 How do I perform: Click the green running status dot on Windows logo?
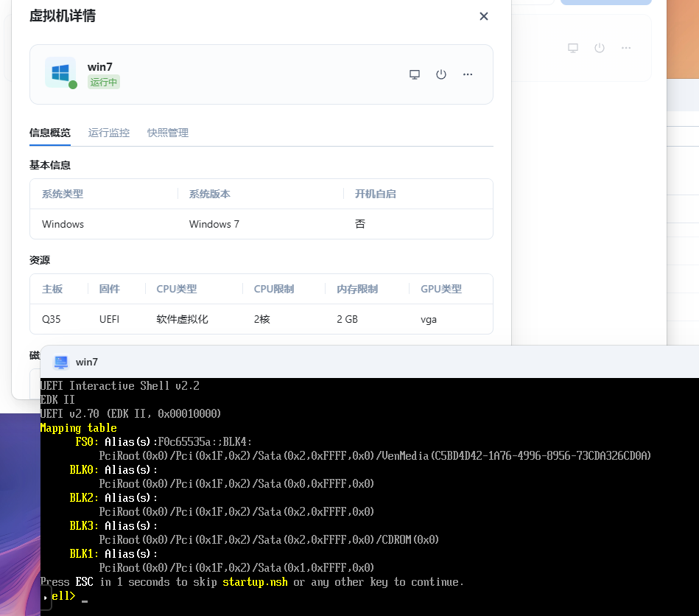pyautogui.click(x=73, y=85)
